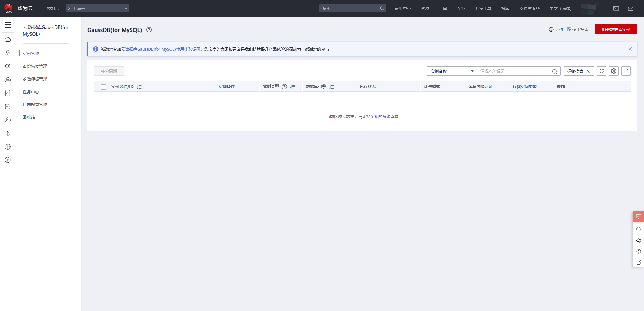644x311 pixels.
Task: Open 支持与服务 in the top navigation
Action: 529,9
